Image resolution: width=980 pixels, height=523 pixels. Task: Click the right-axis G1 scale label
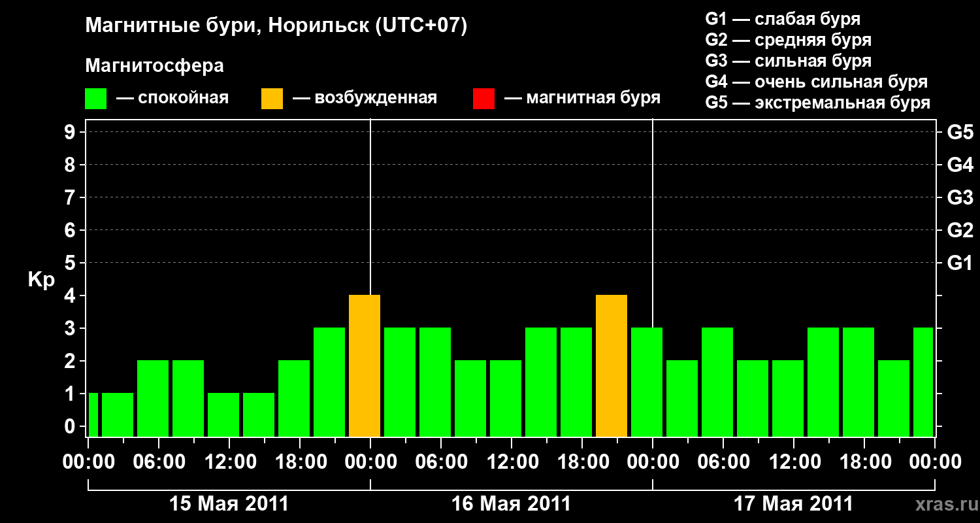click(x=960, y=263)
